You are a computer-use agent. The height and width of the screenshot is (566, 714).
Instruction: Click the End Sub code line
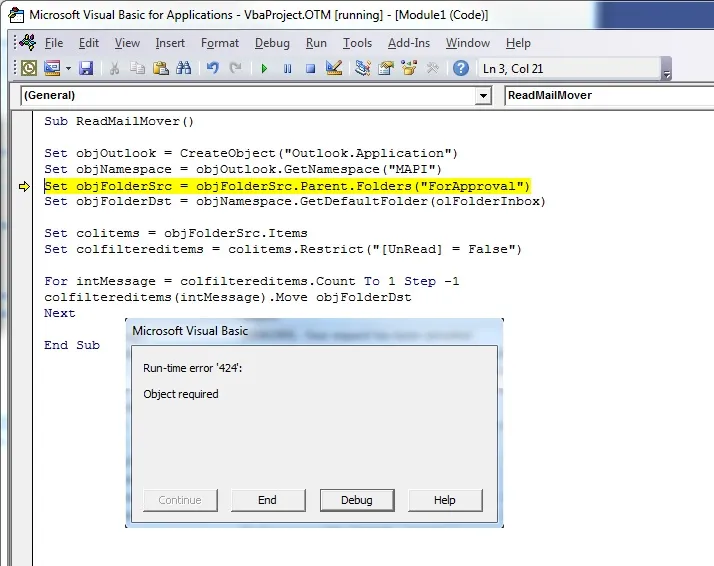72,345
